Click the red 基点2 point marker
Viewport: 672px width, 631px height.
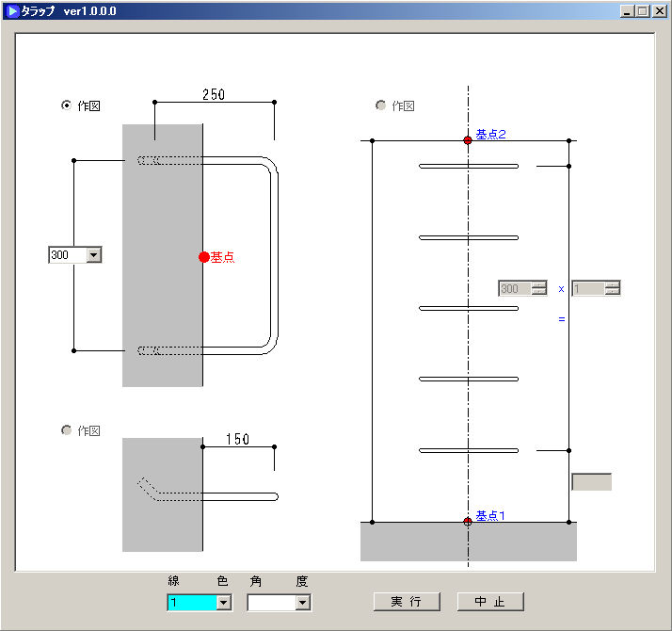pyautogui.click(x=468, y=140)
